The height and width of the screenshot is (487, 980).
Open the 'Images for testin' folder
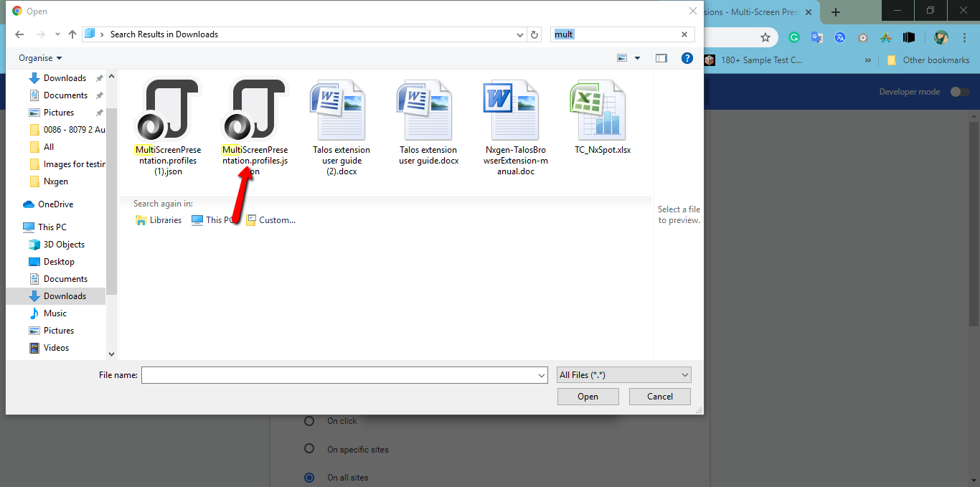click(67, 164)
